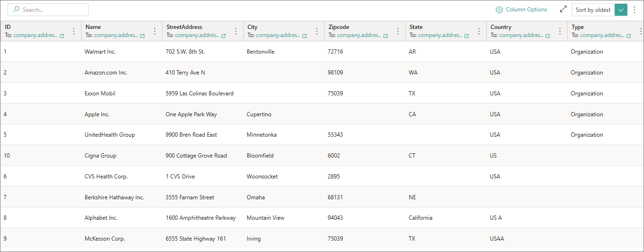Image resolution: width=644 pixels, height=252 pixels.
Task: Follow company.addres link under Zipcode header
Action: 359,35
